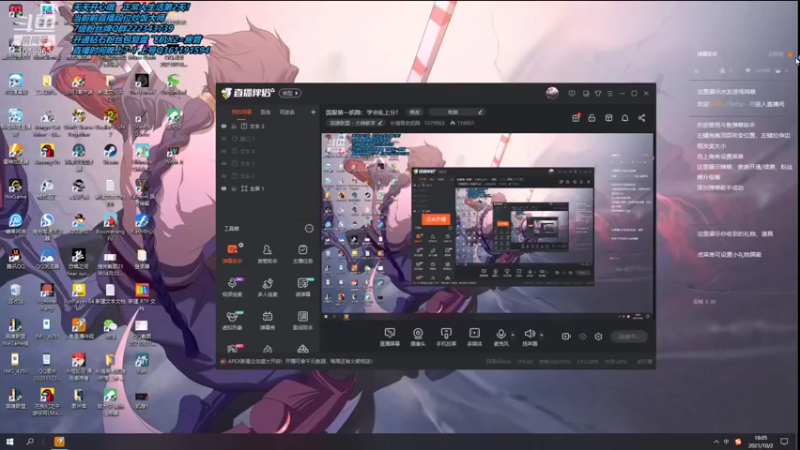This screenshot has height=450, width=800.
Task: Click the unlock padlock icon in the top toolbar
Action: coord(592,118)
